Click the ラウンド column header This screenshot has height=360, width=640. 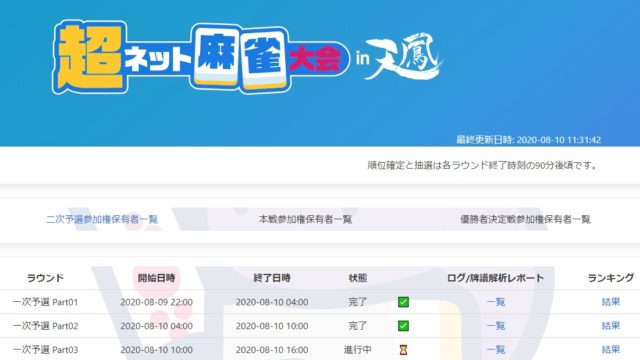(45, 278)
